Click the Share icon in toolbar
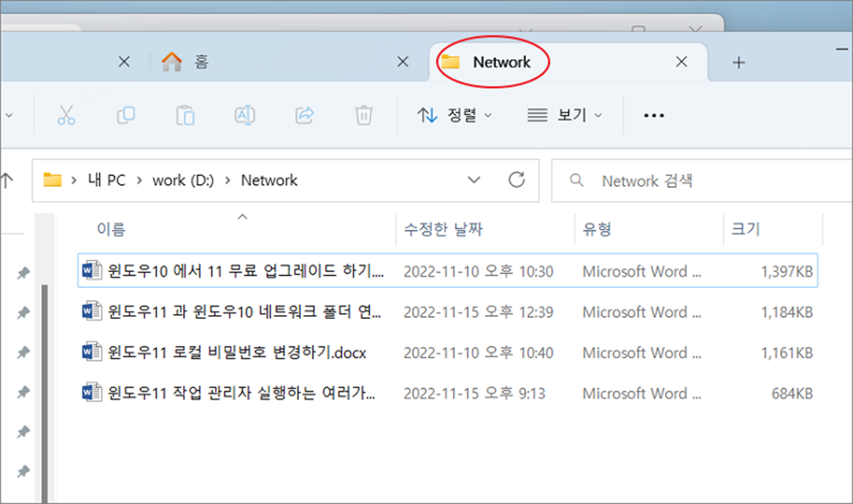The height and width of the screenshot is (504, 853). click(x=304, y=115)
